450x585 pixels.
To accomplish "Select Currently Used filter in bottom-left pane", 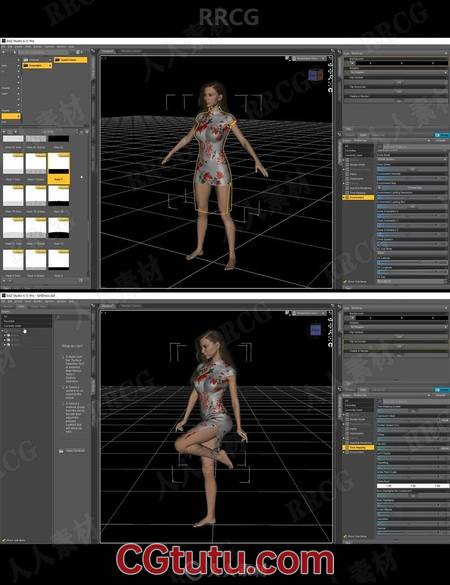I will pos(26,326).
